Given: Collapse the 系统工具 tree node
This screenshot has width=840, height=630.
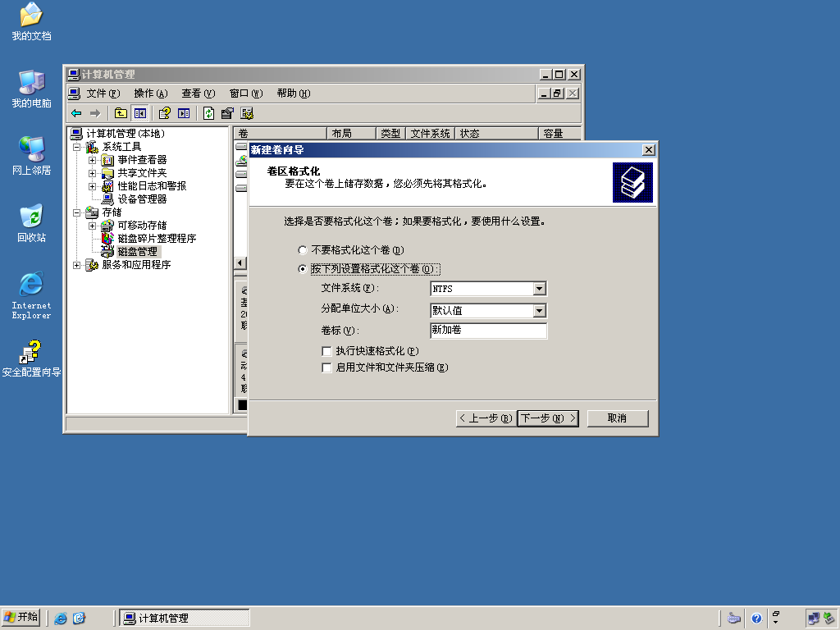Looking at the screenshot, I should [x=76, y=147].
